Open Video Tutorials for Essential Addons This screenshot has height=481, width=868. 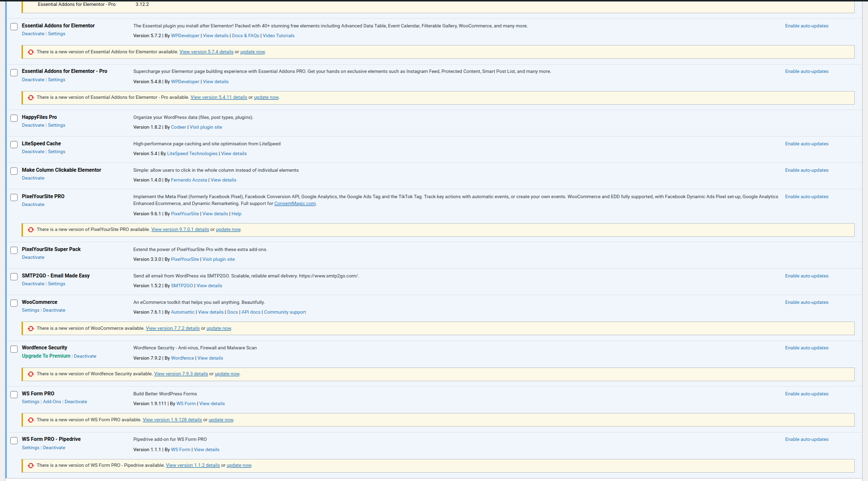(x=278, y=36)
